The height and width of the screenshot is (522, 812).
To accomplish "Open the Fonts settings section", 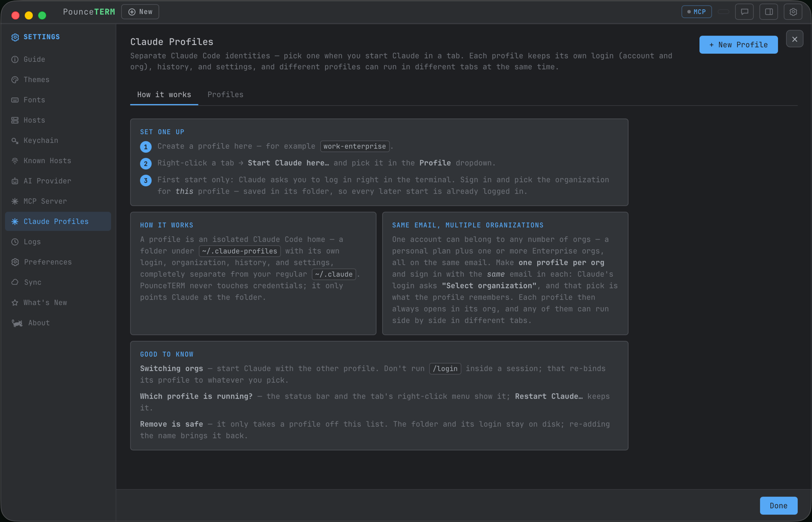I will 58,100.
